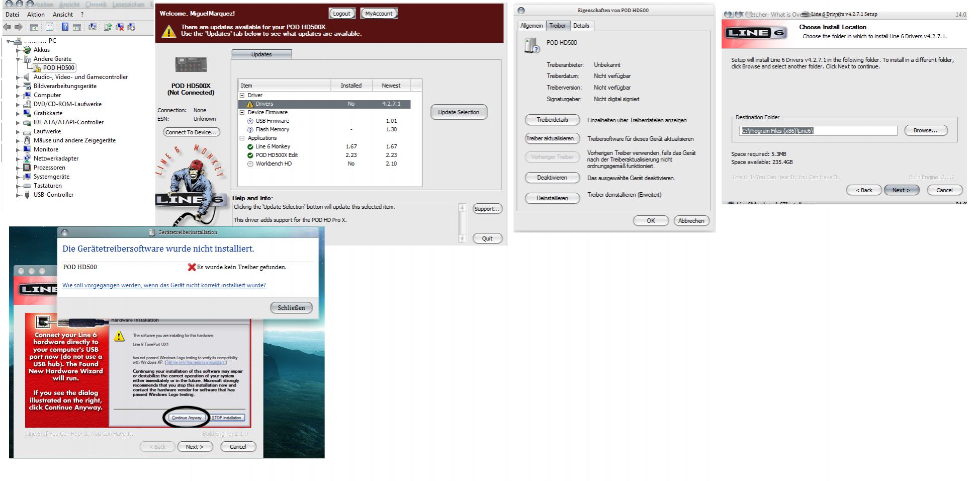This screenshot has height=481, width=980.
Task: Click the device icon in POD HD500 properties
Action: [x=531, y=45]
